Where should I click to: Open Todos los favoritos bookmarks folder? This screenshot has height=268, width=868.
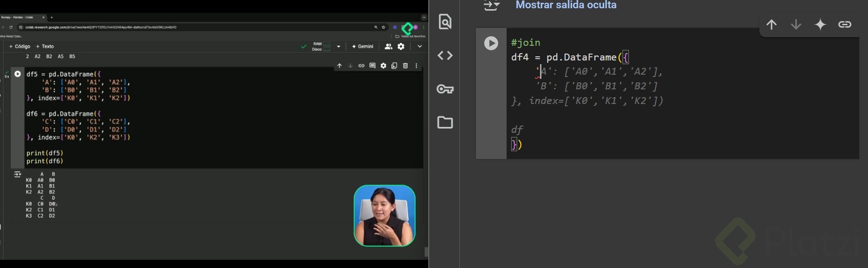coord(410,36)
